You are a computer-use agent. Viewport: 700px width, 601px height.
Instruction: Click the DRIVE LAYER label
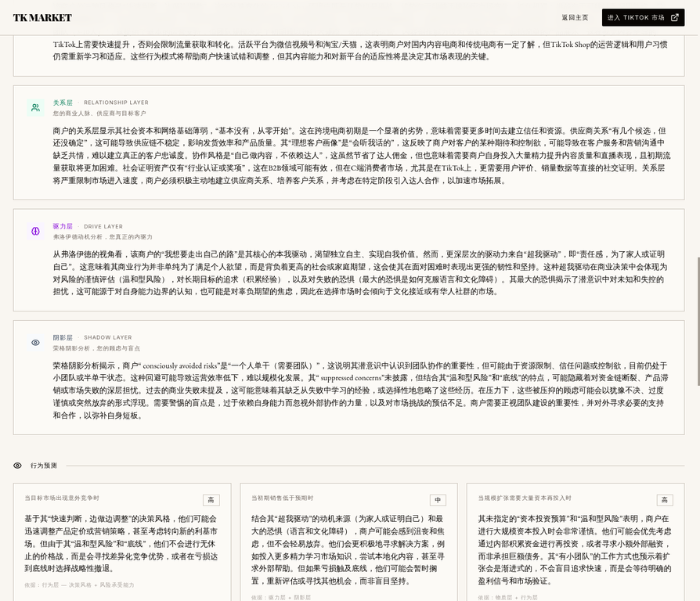pos(103,227)
